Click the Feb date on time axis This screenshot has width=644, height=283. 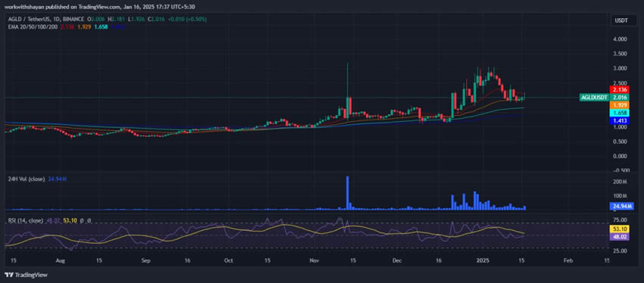[568, 260]
